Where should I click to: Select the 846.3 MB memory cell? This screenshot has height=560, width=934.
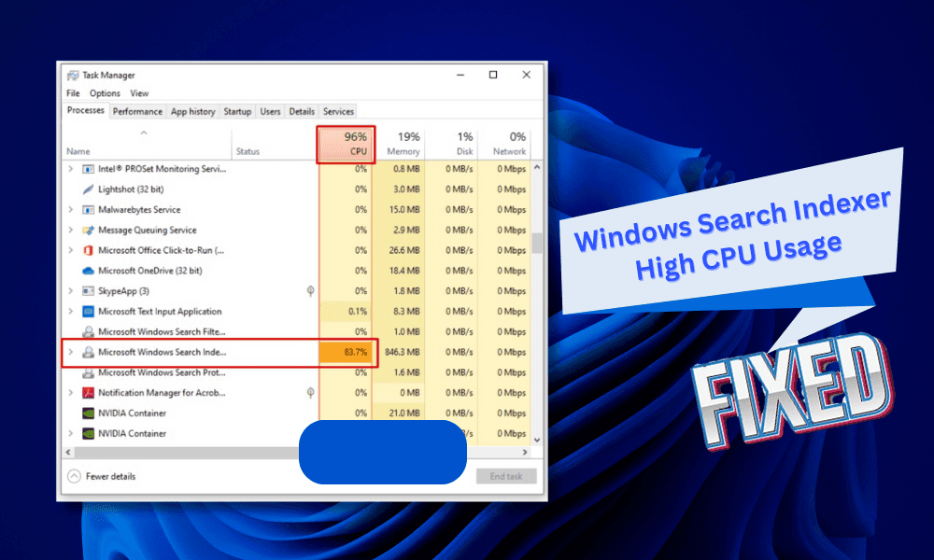[399, 352]
